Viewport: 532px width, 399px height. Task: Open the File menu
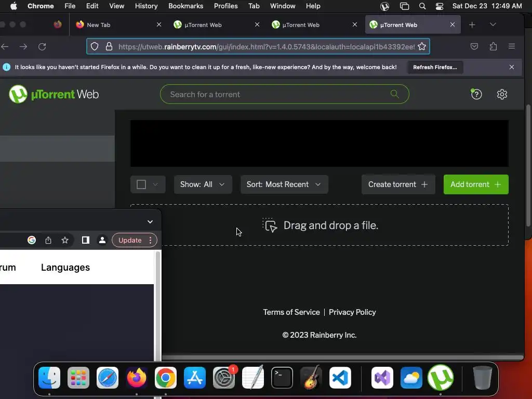(70, 6)
